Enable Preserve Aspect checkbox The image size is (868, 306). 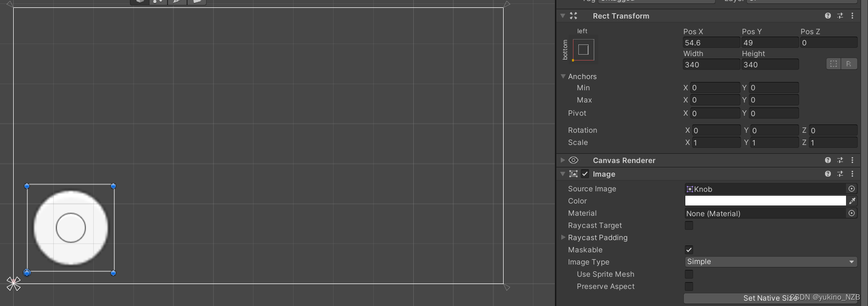689,286
